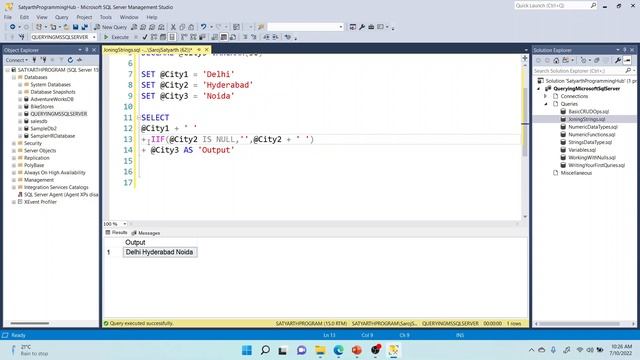Open the Query menu
The image size is (640, 360).
coord(62,17)
